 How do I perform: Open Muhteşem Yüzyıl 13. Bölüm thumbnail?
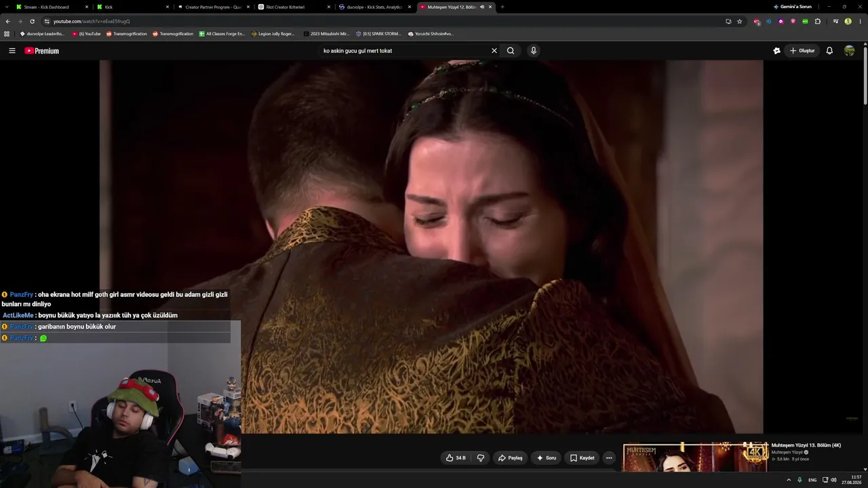(x=695, y=457)
